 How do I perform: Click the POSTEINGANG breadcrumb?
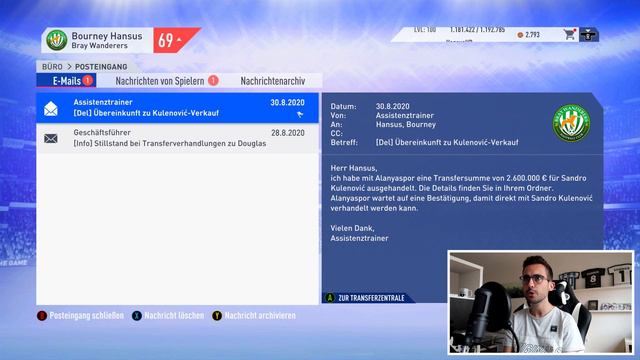tap(101, 67)
